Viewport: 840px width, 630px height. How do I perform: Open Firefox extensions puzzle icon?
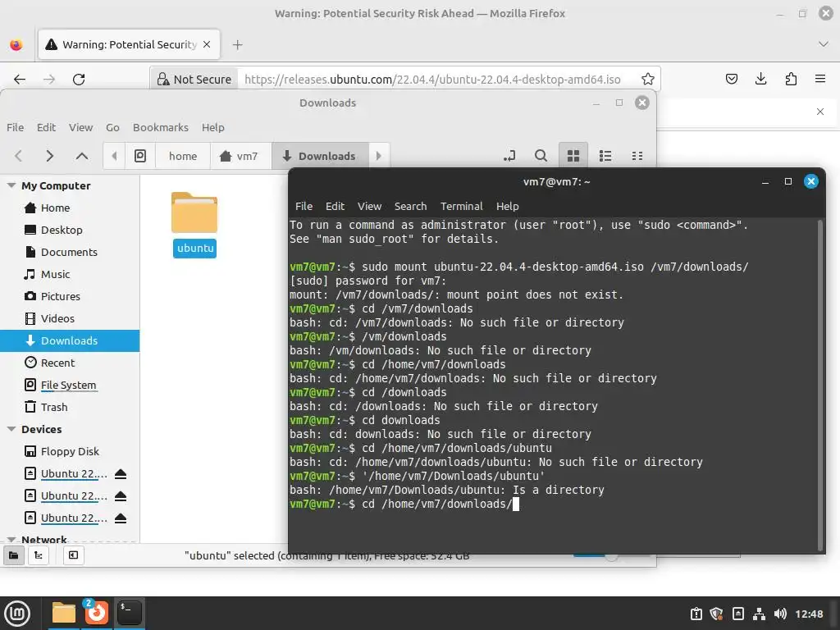pyautogui.click(x=791, y=80)
